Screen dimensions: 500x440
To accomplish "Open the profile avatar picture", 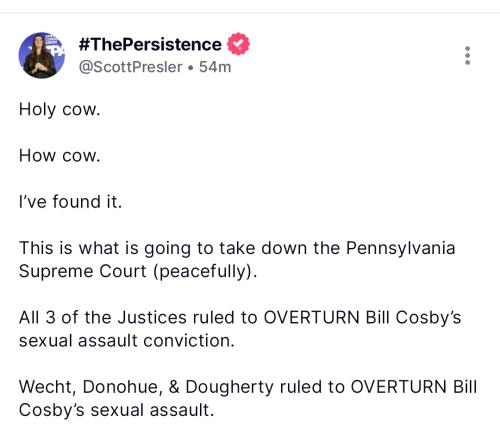I will click(42, 55).
